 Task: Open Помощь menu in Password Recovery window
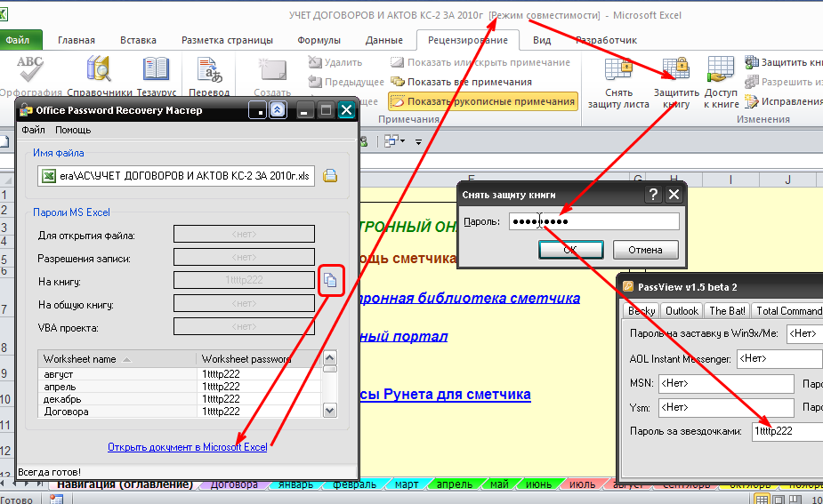pyautogui.click(x=73, y=130)
